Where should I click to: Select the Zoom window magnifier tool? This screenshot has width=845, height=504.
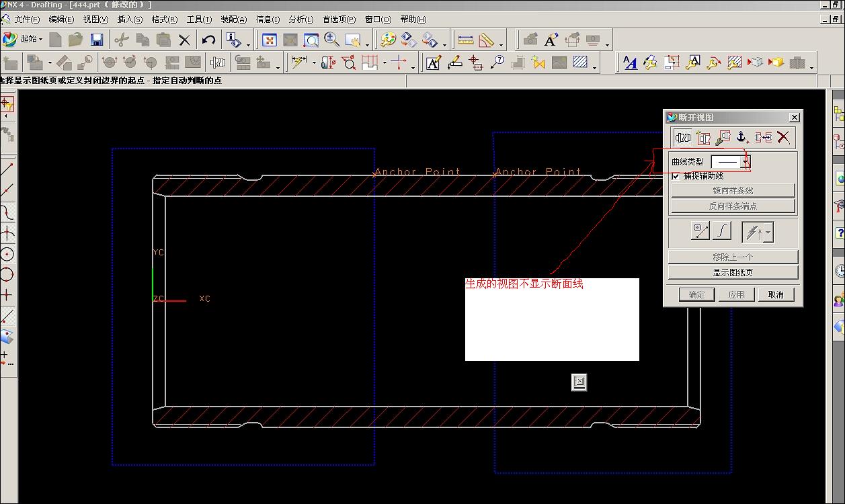(x=311, y=40)
